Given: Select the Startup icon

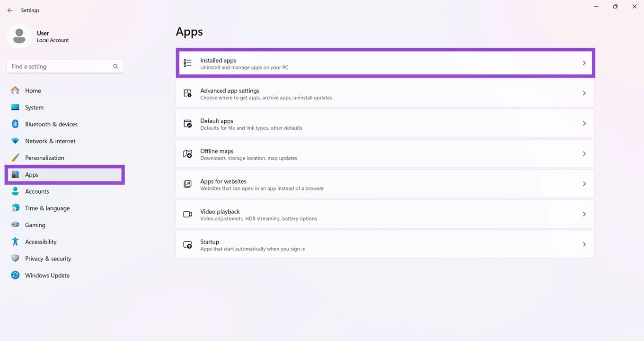Looking at the screenshot, I should click(x=187, y=244).
